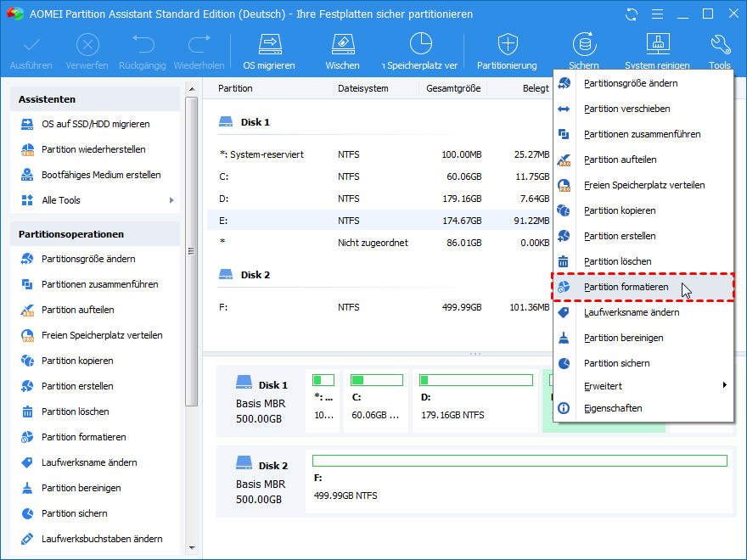Image resolution: width=747 pixels, height=560 pixels.
Task: Select Partition löschen from context menu
Action: tap(617, 261)
